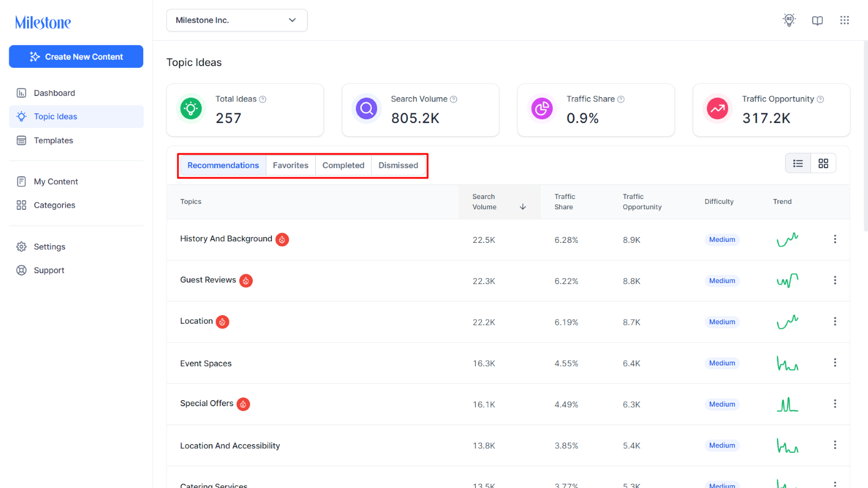Open the documentation book icon
The width and height of the screenshot is (868, 488).
(x=818, y=21)
